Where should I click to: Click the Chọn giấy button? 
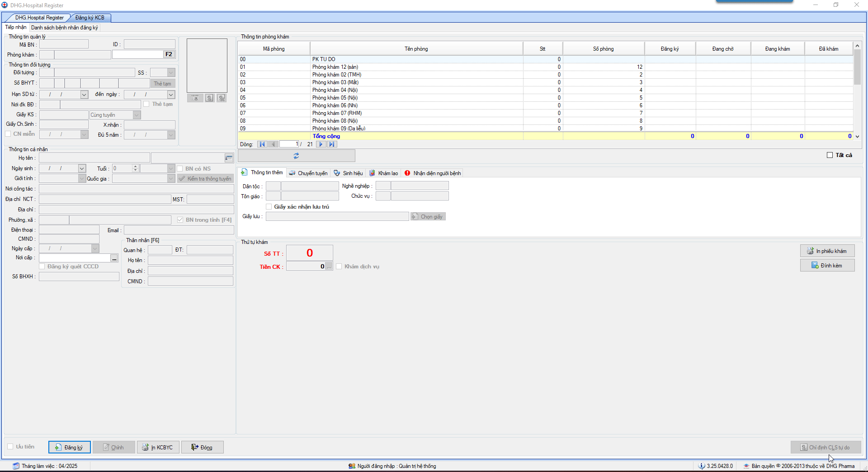(x=428, y=217)
